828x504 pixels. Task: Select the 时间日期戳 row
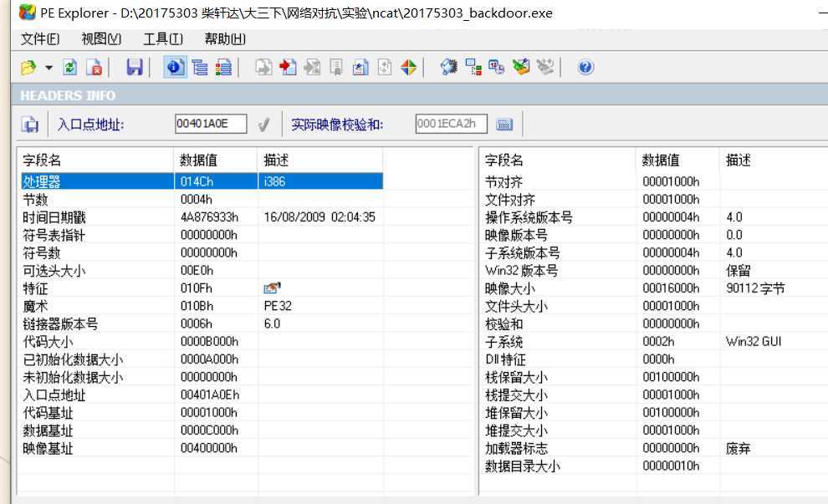tap(202, 217)
